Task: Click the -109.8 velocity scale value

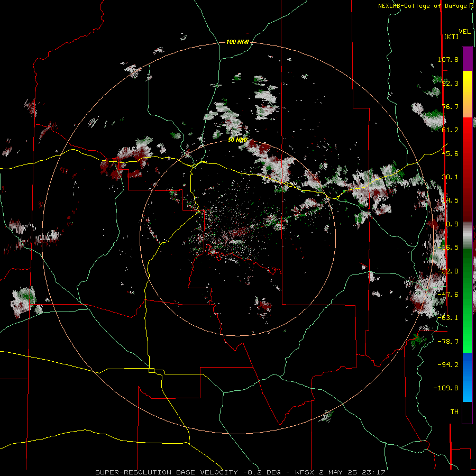Action: click(446, 388)
